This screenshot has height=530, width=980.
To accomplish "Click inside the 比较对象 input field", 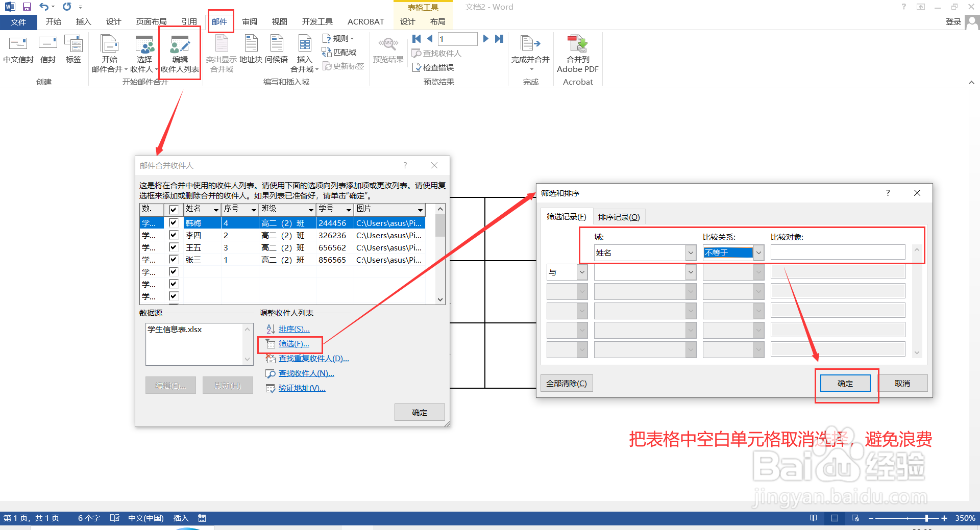I will (837, 252).
